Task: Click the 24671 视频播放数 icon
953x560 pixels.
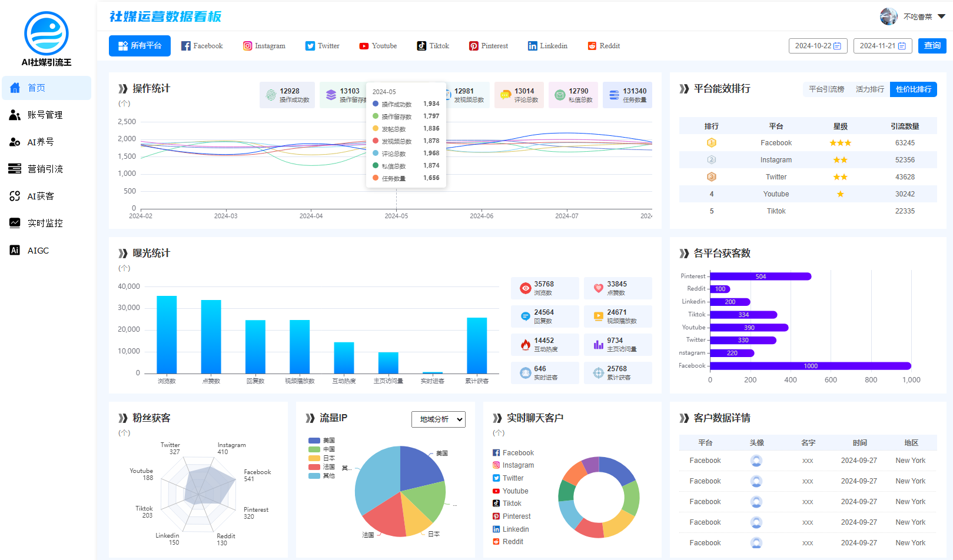Action: coord(599,316)
